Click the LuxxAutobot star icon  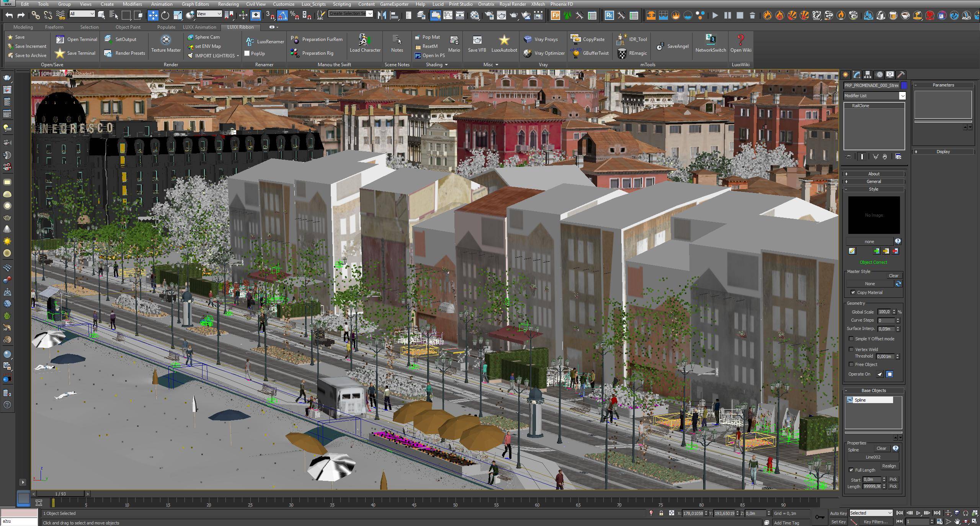click(504, 40)
